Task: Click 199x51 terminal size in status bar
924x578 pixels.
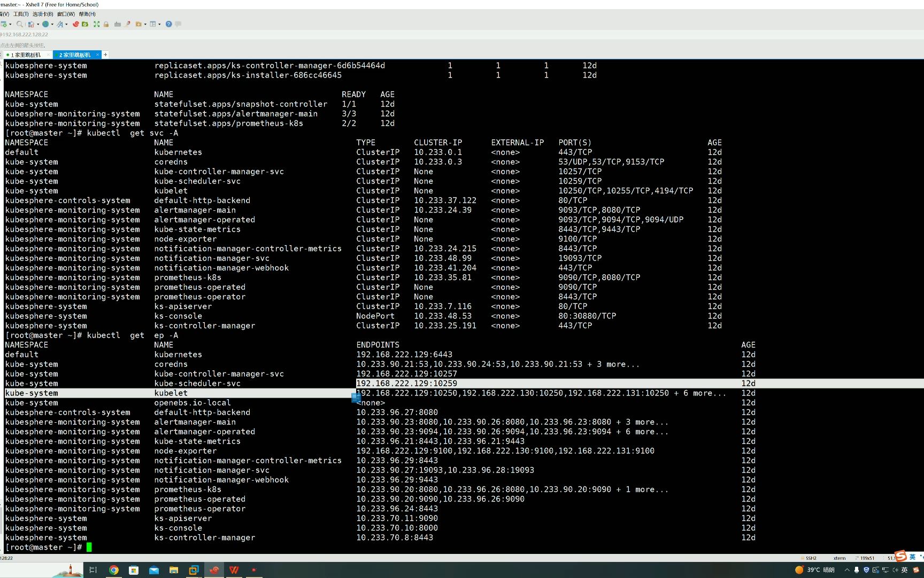Action: point(867,558)
